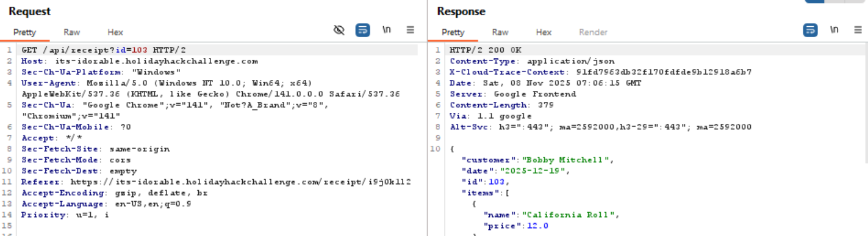Screen dimensions: 868x236
Task: Click the "items":[ JSON line
Action: (485, 193)
